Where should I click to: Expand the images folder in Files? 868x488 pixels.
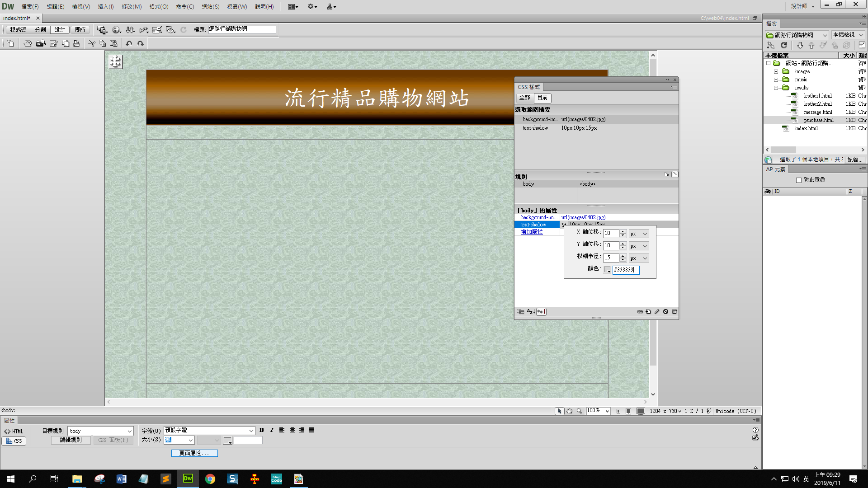tap(776, 71)
